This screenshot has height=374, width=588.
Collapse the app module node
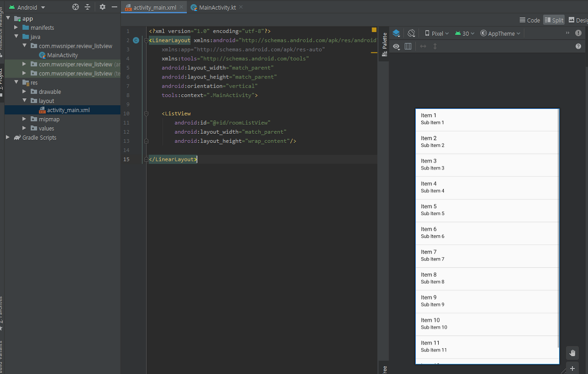click(x=8, y=18)
